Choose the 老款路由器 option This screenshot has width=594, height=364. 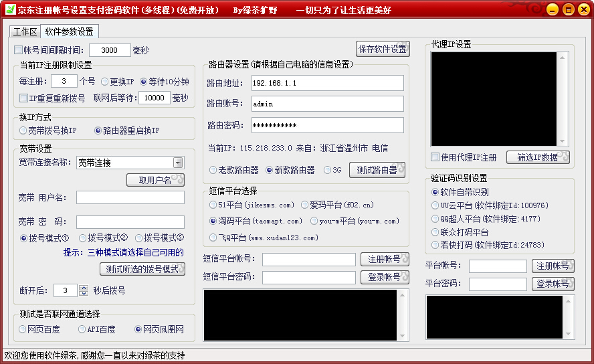pyautogui.click(x=214, y=170)
